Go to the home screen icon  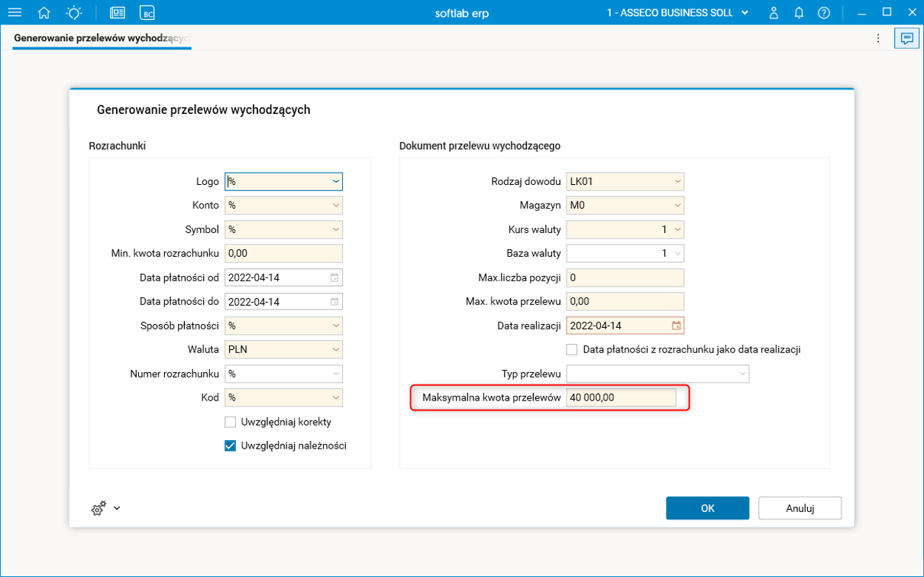click(x=44, y=13)
